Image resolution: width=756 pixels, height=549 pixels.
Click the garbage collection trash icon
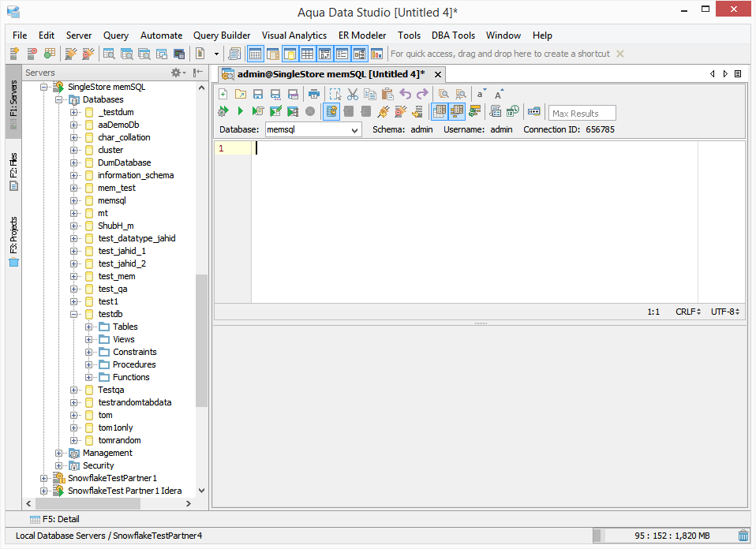(x=743, y=535)
